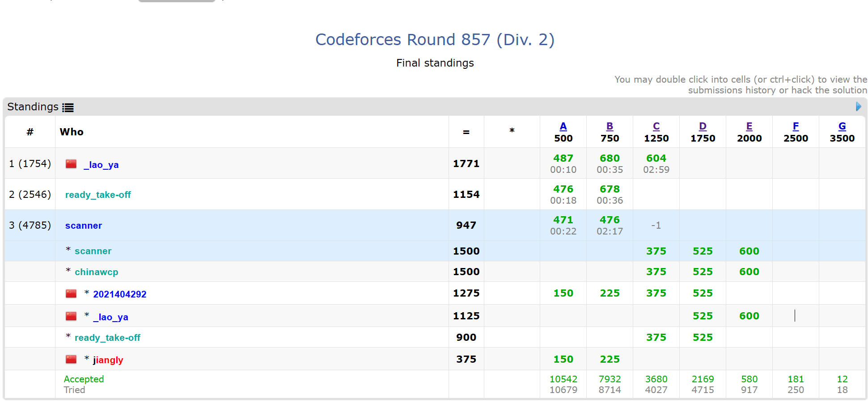The width and height of the screenshot is (868, 402).
Task: Select jiangly's problem B cell showing 225
Action: (610, 359)
